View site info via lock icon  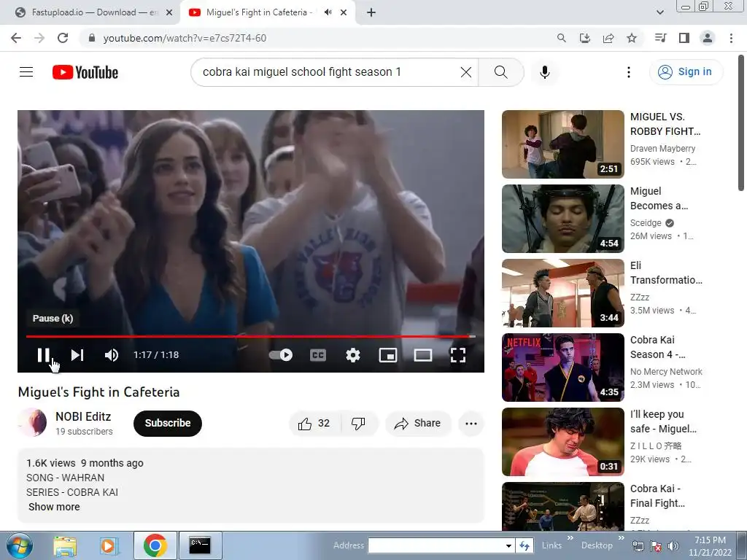[x=92, y=38]
